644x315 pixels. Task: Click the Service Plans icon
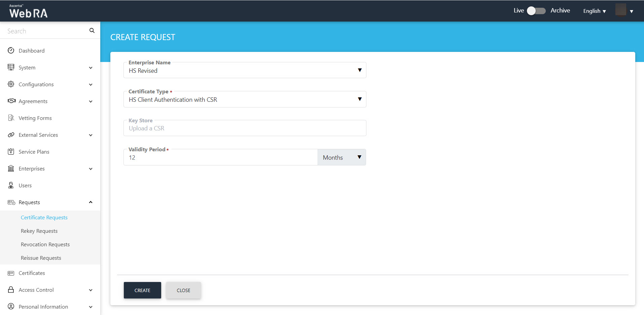point(11,152)
